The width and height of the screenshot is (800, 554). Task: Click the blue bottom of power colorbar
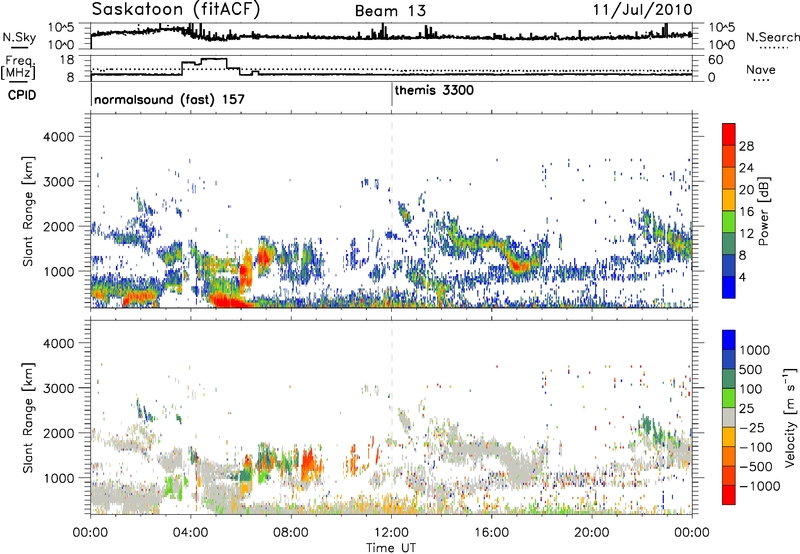[x=729, y=287]
